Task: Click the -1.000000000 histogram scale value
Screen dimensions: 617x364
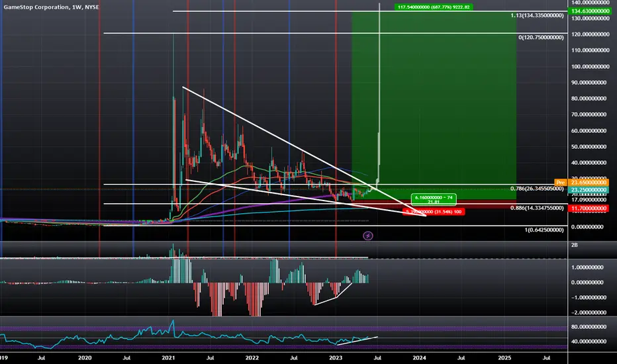Action: [x=587, y=298]
